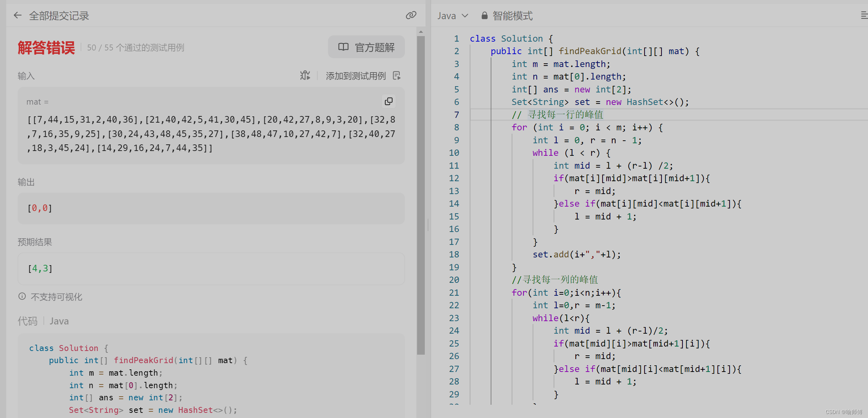Click editor line 4 'int n = mat[0].length;'
Image resolution: width=868 pixels, height=418 pixels.
tap(569, 77)
